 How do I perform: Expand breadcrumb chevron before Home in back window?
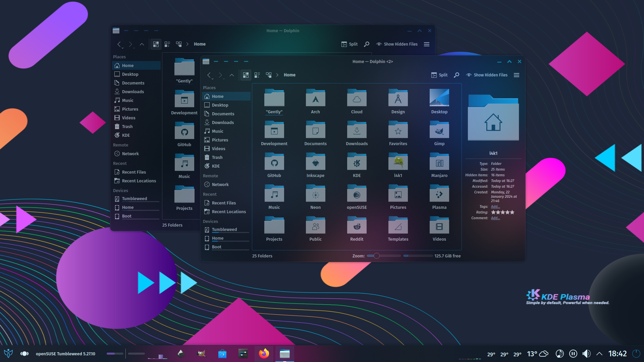pyautogui.click(x=187, y=44)
